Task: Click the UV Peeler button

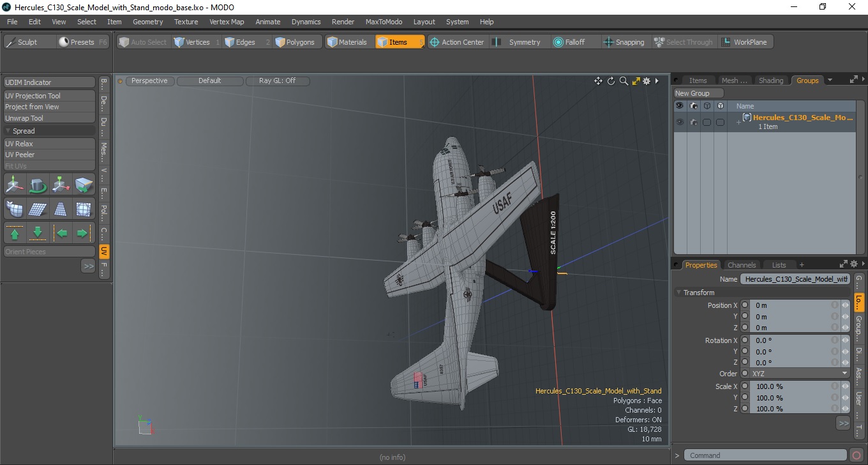Action: tap(50, 155)
